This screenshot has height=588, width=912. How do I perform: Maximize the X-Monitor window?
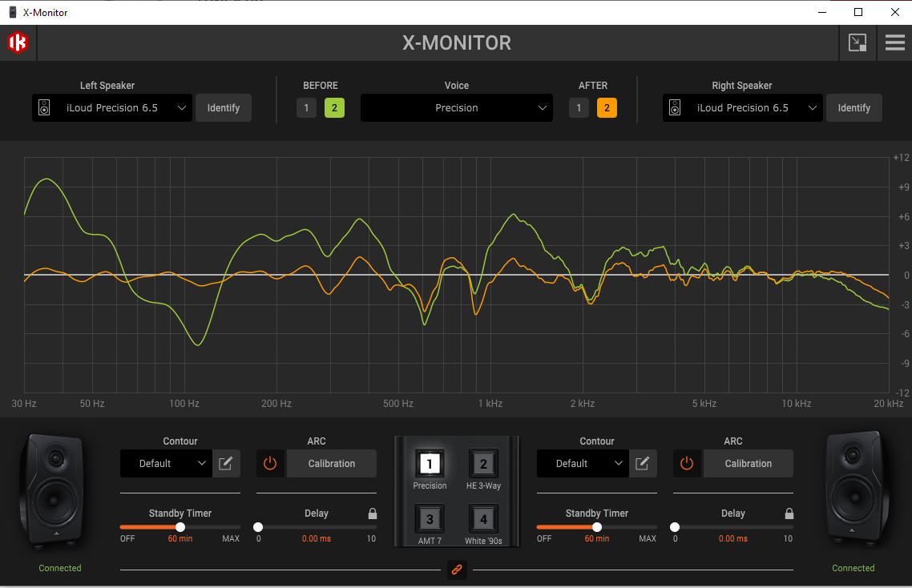[858, 12]
